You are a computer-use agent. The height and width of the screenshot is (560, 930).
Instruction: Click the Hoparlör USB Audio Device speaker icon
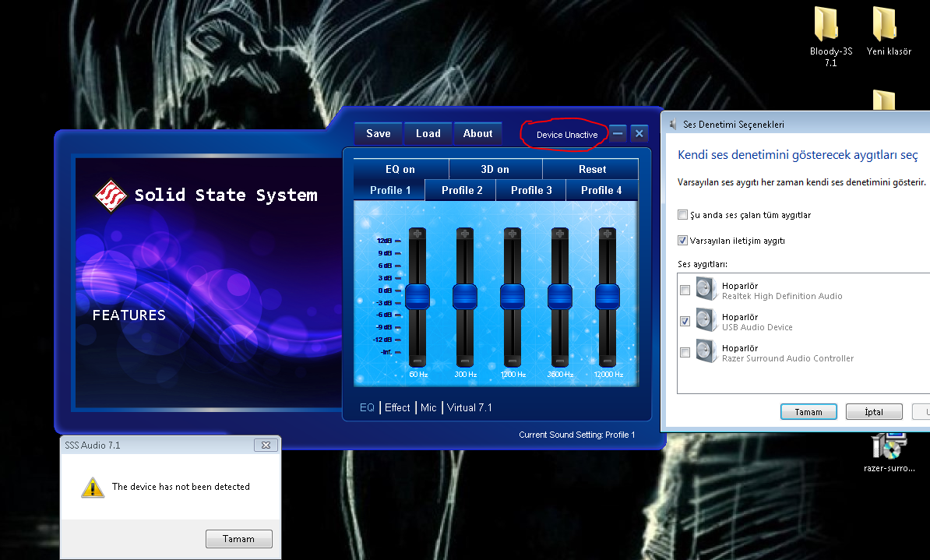(x=706, y=321)
